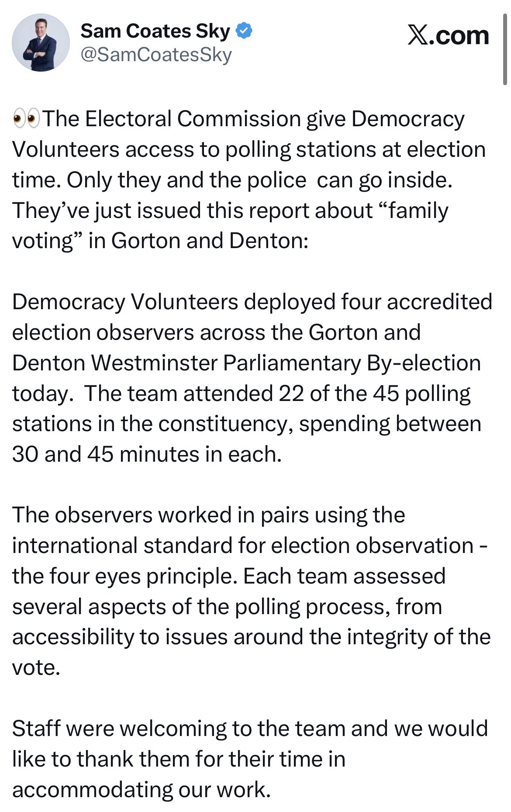Open Sam Coates' profile photo

pos(40,42)
